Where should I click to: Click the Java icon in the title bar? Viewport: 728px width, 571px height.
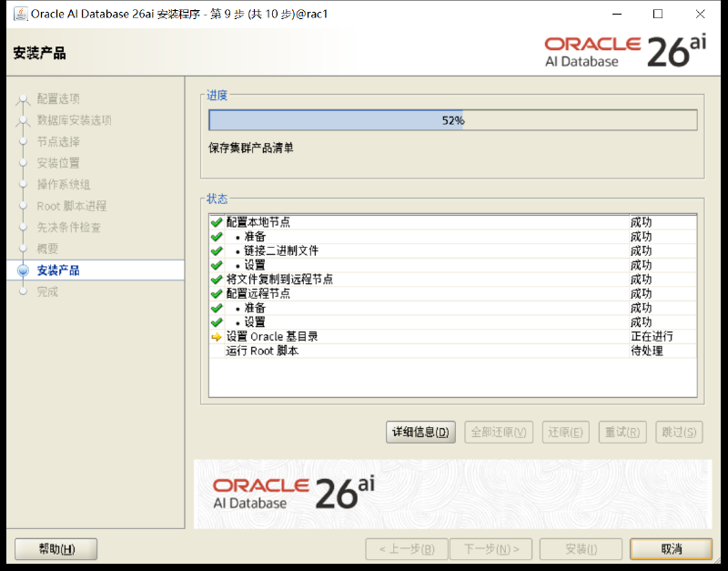(20, 14)
